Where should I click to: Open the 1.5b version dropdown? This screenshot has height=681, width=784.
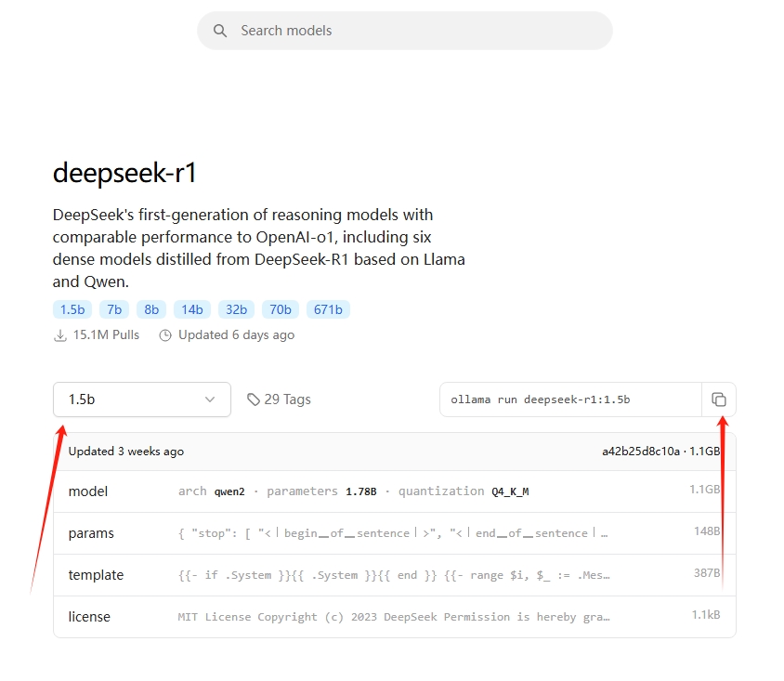pyautogui.click(x=142, y=399)
